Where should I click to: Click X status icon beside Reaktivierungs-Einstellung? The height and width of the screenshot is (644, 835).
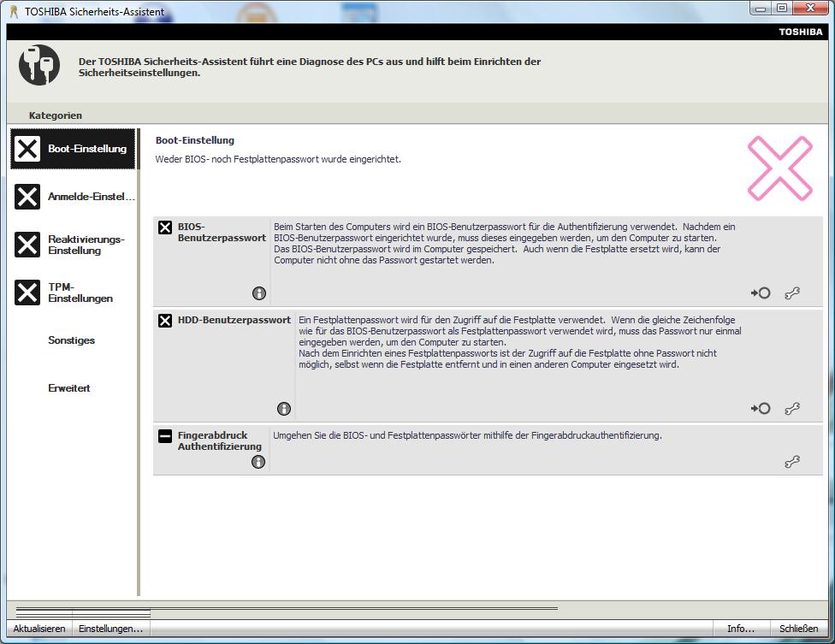coord(27,245)
